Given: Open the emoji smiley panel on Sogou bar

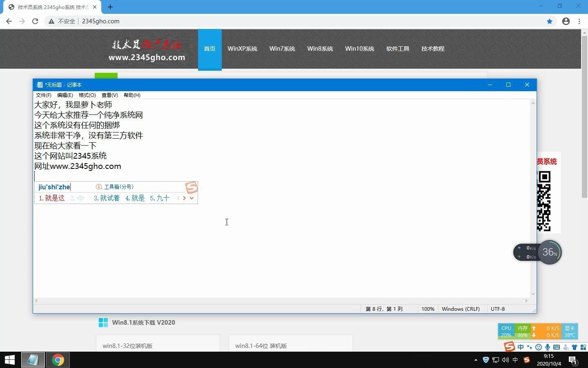Looking at the screenshot, I should tap(539, 348).
